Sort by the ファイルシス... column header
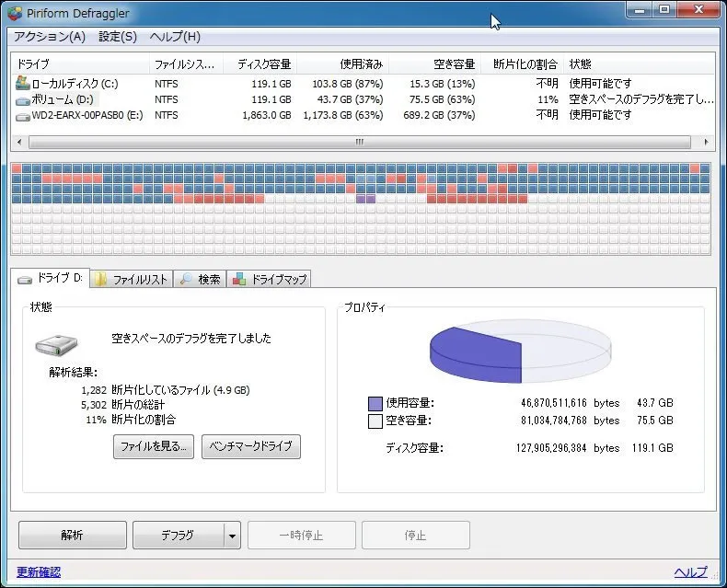The height and width of the screenshot is (588, 727). click(x=187, y=64)
